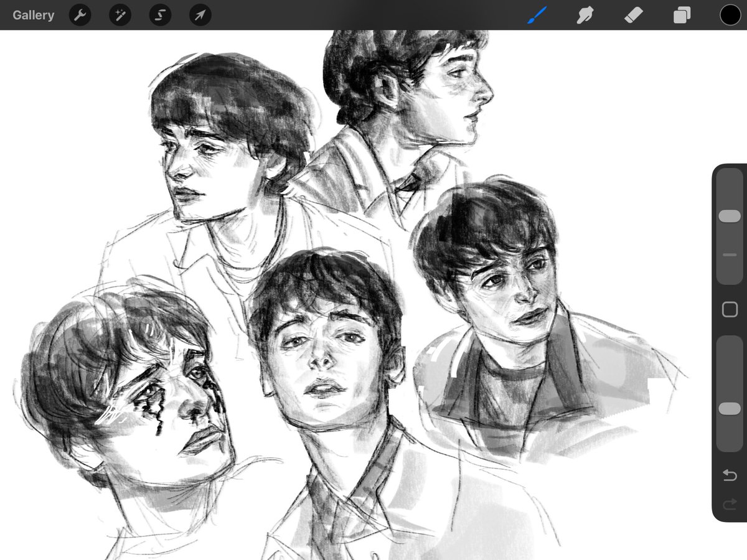Open the Adjustments magic wand menu
The width and height of the screenshot is (747, 560).
pyautogui.click(x=120, y=15)
